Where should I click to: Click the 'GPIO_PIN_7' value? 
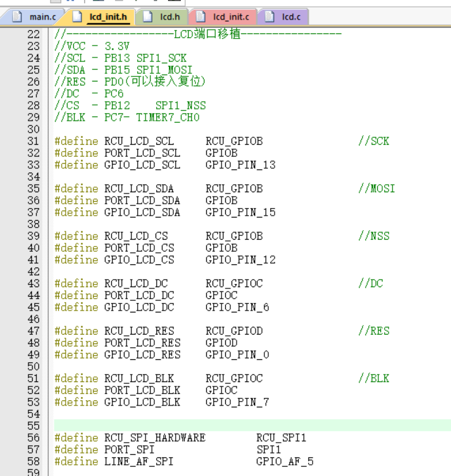coord(237,402)
